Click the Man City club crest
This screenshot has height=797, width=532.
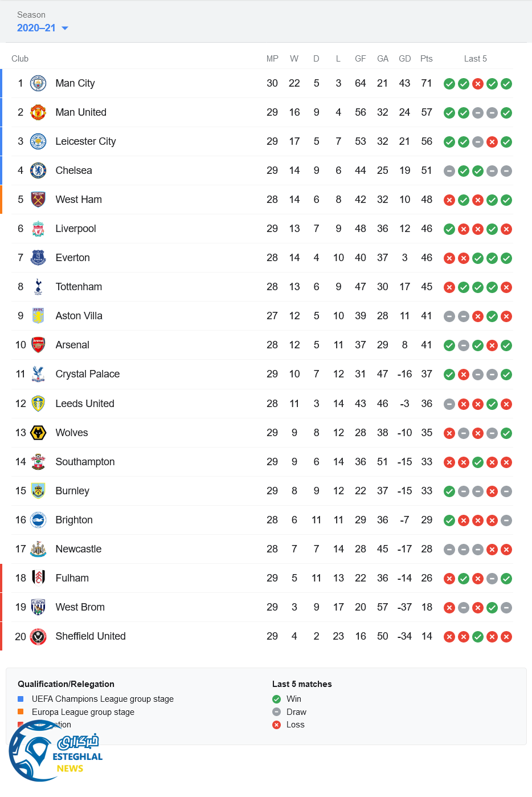pos(38,83)
